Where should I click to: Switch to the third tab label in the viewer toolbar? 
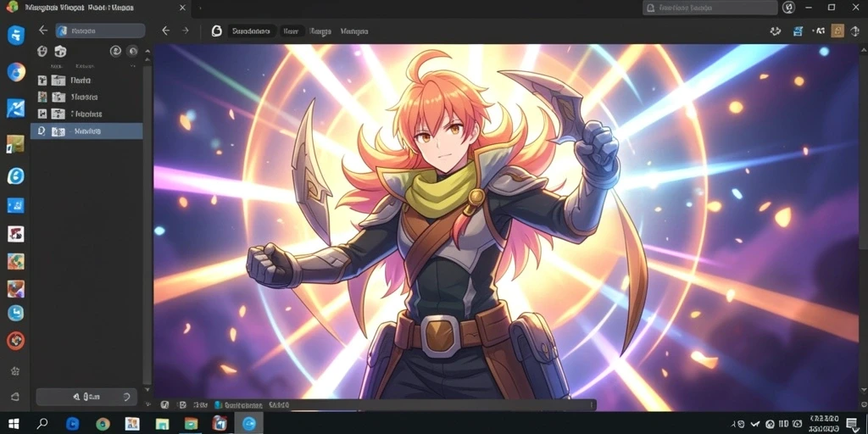pyautogui.click(x=320, y=31)
